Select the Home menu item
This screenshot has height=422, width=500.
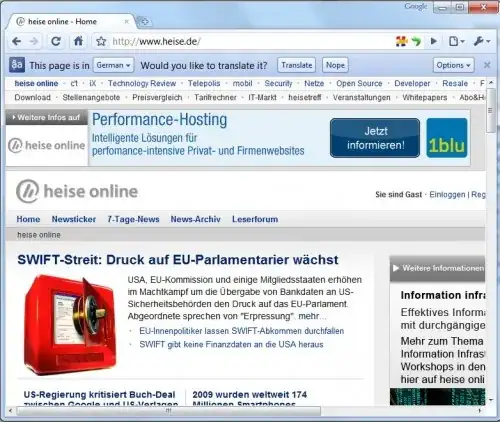click(28, 219)
